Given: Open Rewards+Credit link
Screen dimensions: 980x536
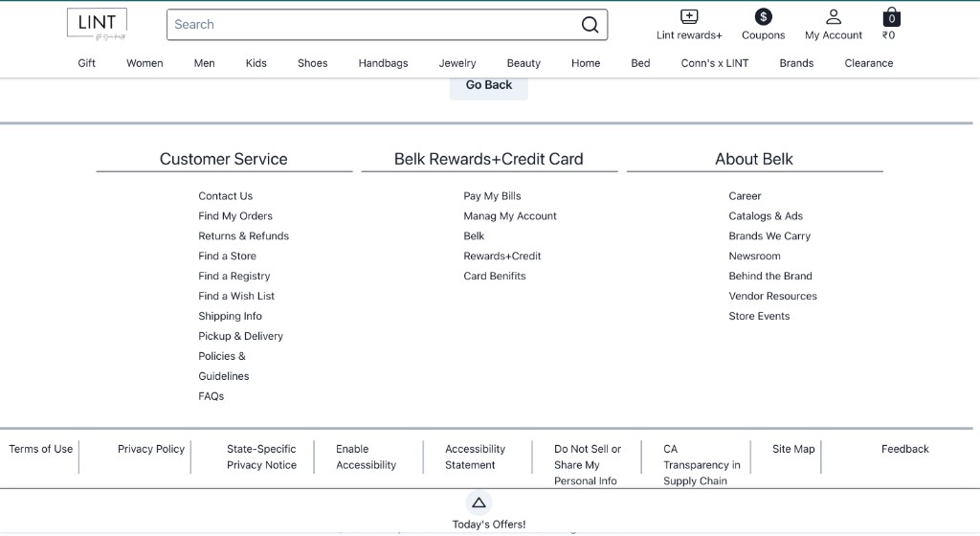Looking at the screenshot, I should coord(502,257).
